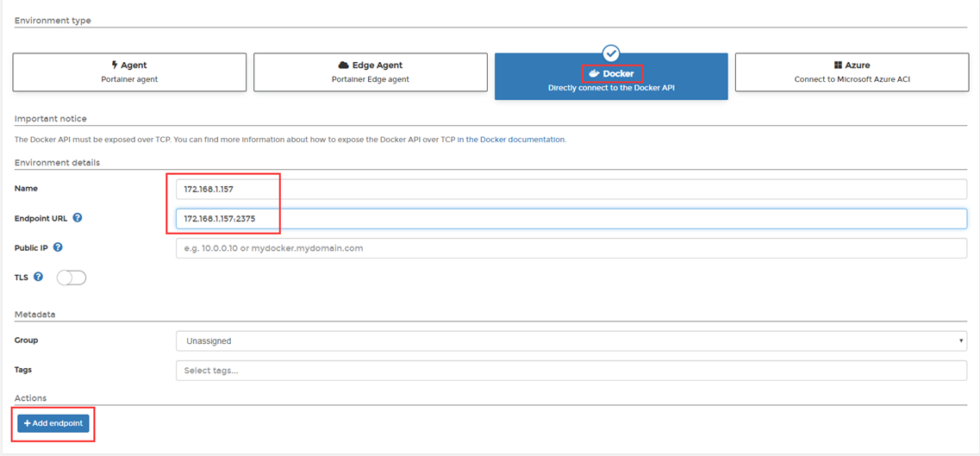Click the cloud Edge Agent icon
Image resolution: width=980 pixels, height=456 pixels.
pos(343,65)
